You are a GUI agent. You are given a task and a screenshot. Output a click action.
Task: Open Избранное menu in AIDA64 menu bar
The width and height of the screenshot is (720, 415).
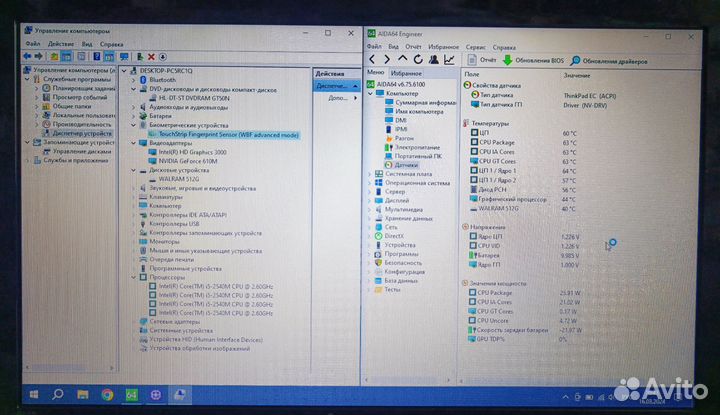[x=443, y=47]
